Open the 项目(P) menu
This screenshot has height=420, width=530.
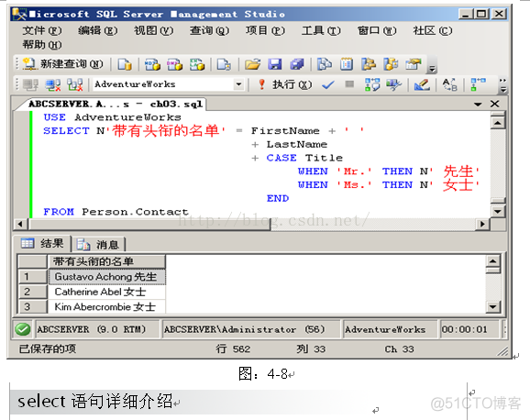pyautogui.click(x=265, y=31)
